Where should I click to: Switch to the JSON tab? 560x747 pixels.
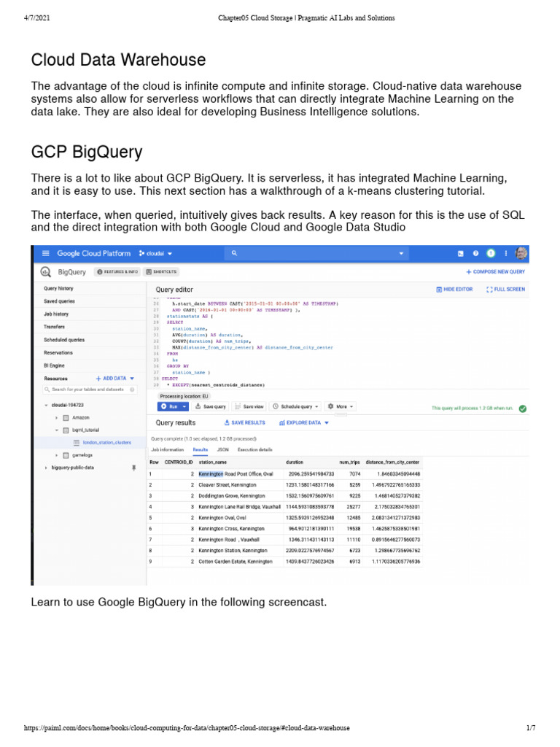point(223,449)
